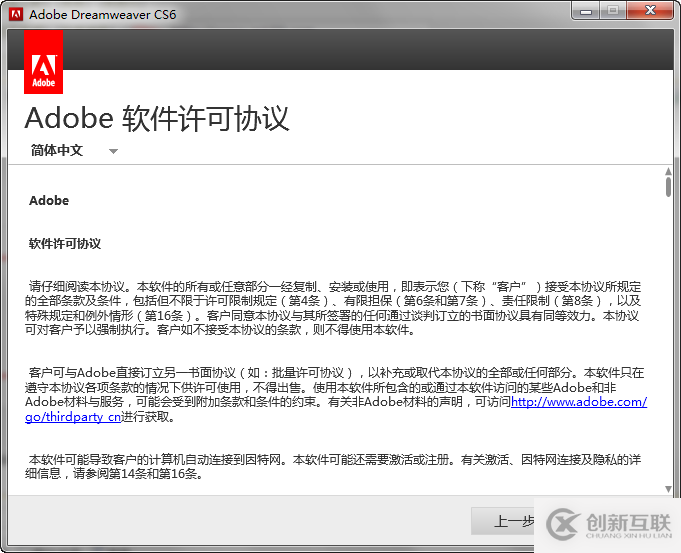Click the scrollbar down arrow
This screenshot has height=553, width=681.
pyautogui.click(x=668, y=489)
